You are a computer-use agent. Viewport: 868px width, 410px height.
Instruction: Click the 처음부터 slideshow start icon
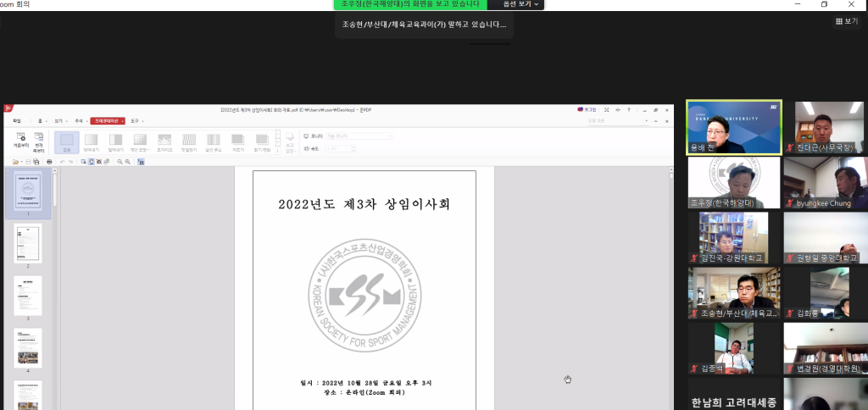pos(21,141)
